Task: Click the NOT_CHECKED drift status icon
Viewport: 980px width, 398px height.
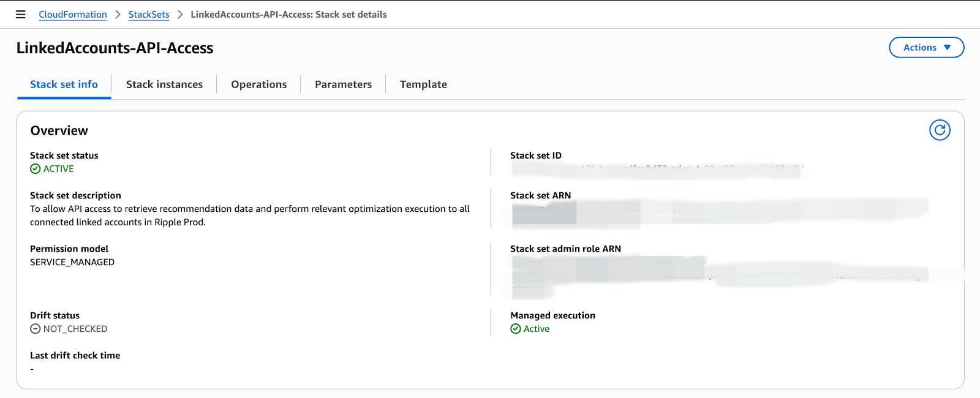Action: [x=36, y=329]
